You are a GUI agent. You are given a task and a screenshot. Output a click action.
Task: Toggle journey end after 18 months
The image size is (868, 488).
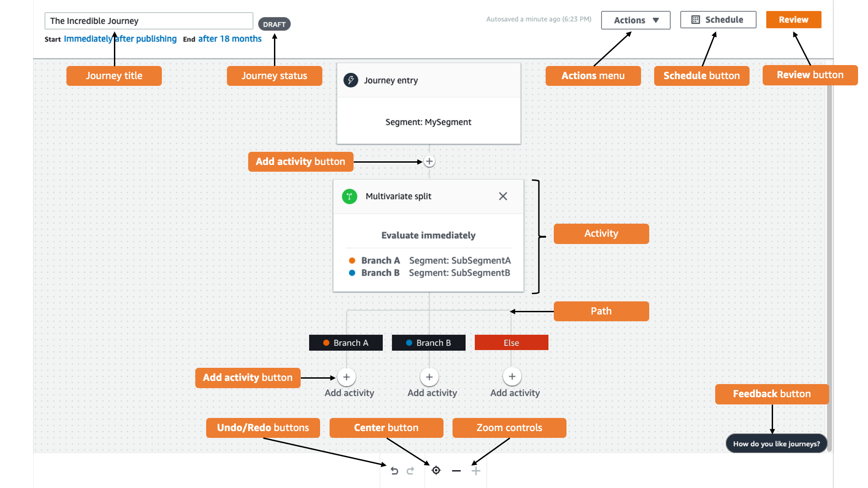(x=231, y=39)
